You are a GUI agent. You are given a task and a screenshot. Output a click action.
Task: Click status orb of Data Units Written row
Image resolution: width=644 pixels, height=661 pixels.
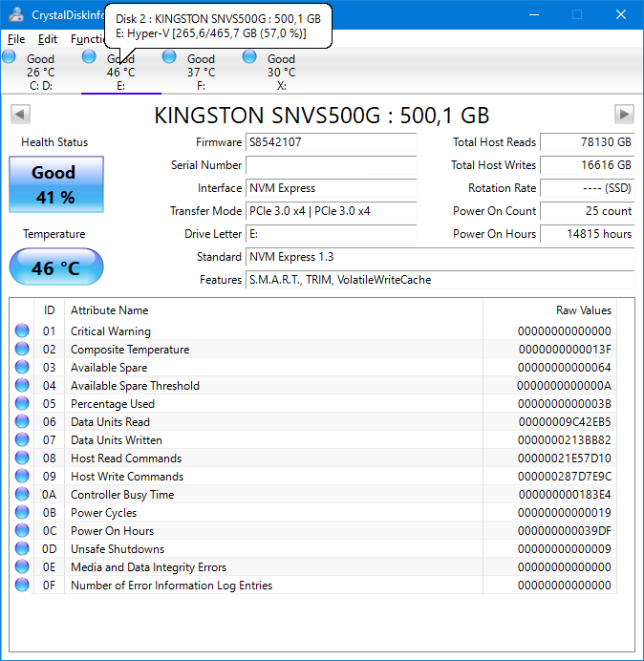(x=22, y=439)
